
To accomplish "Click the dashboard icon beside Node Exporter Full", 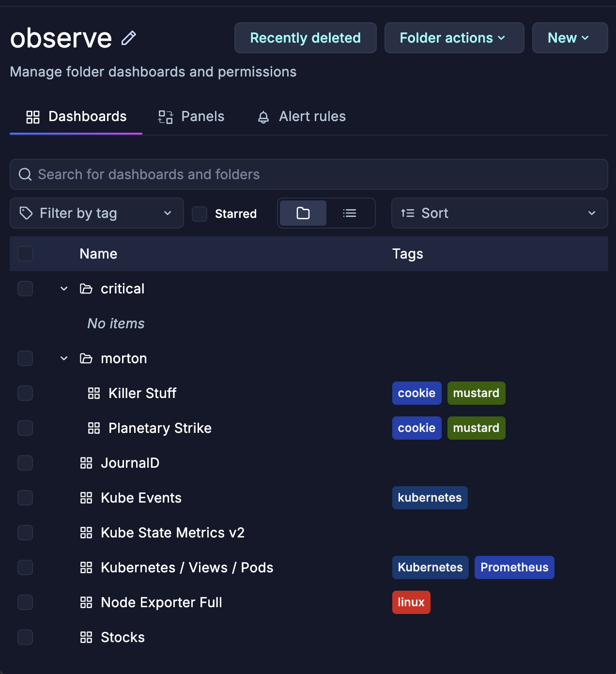I will (86, 602).
